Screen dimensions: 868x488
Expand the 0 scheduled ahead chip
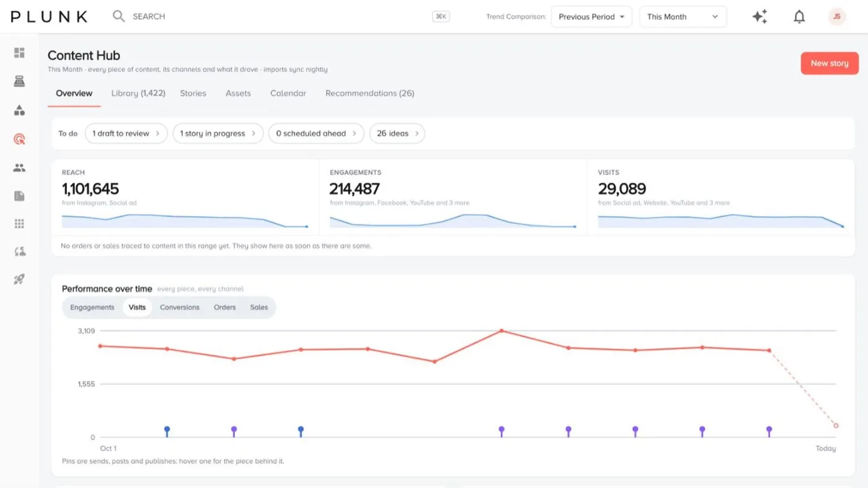316,133
